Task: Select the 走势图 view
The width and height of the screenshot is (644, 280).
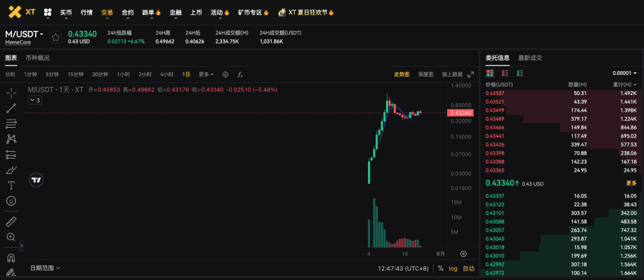Action: (x=402, y=74)
